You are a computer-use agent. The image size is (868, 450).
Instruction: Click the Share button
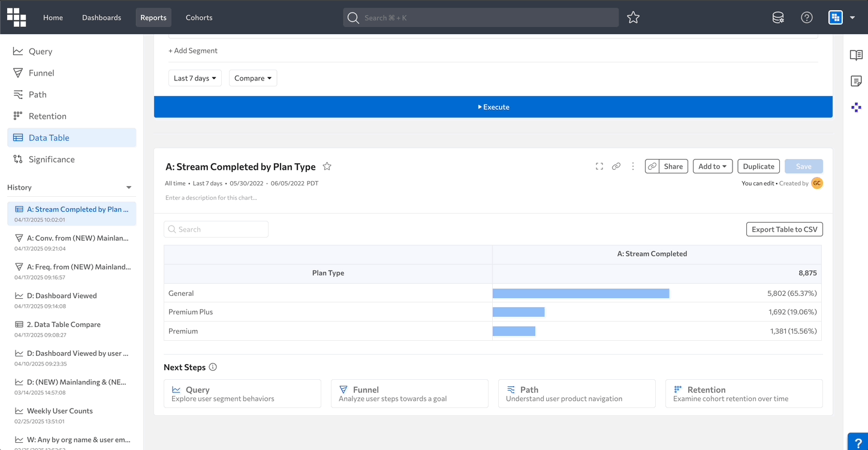673,166
